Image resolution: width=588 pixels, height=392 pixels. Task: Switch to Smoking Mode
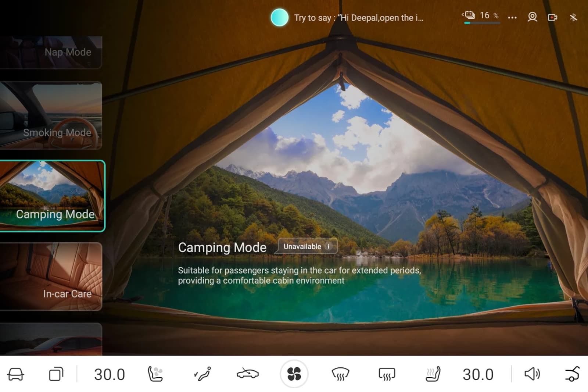[51, 116]
